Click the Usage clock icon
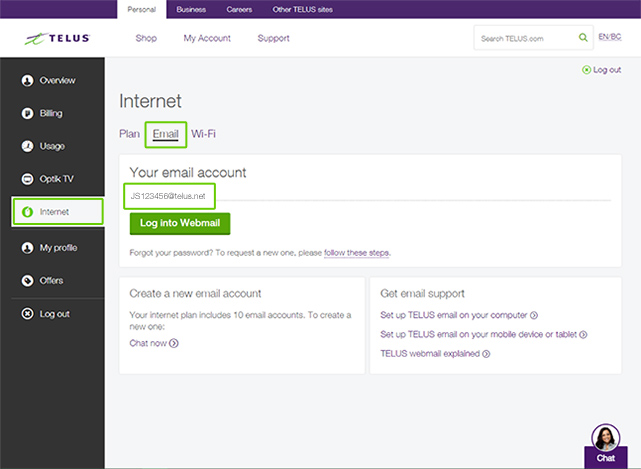Screen dimensions: 641x469 coord(27,146)
